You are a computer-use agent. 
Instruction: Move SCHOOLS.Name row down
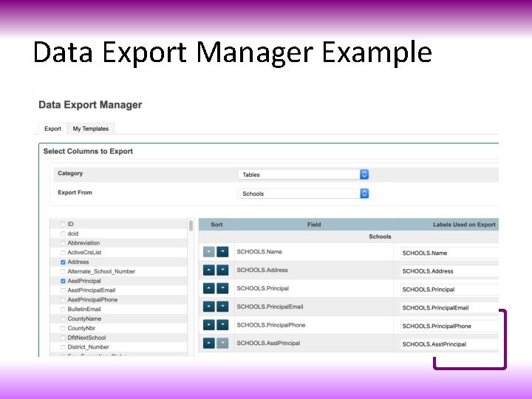[x=222, y=252]
